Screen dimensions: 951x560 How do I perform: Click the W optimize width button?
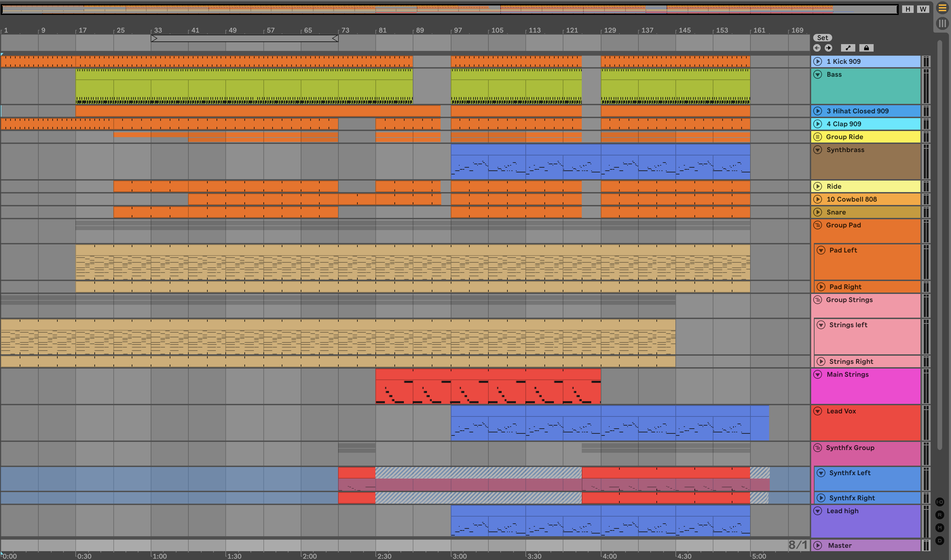923,9
